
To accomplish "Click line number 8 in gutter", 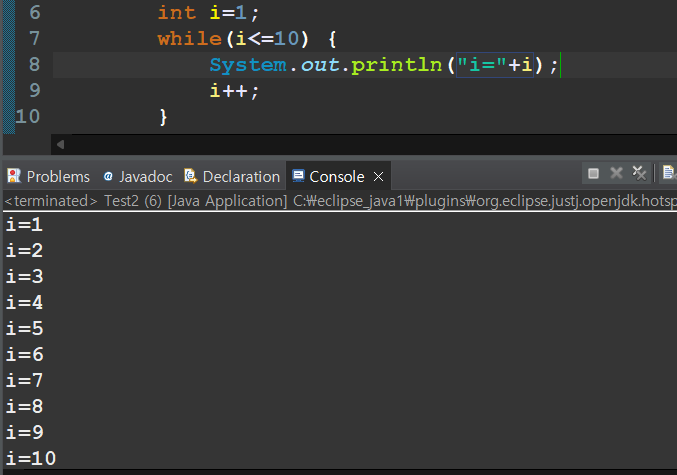I will coord(35,64).
